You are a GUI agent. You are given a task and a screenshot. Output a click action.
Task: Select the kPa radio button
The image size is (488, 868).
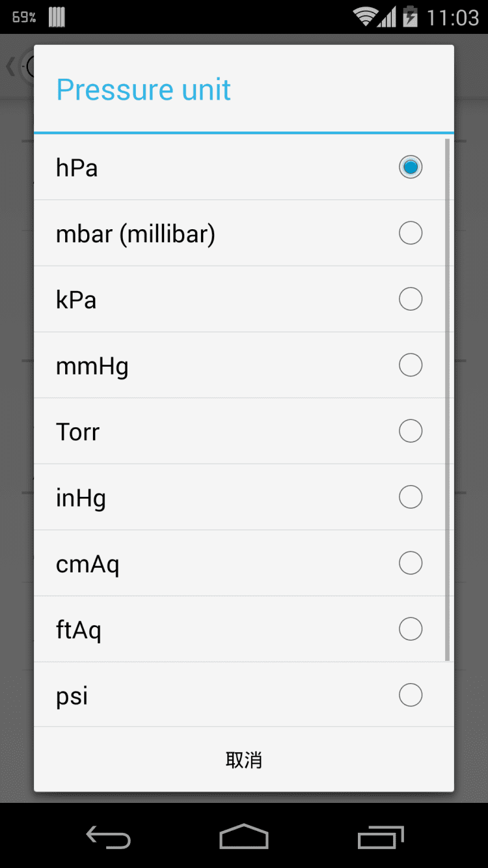click(411, 299)
